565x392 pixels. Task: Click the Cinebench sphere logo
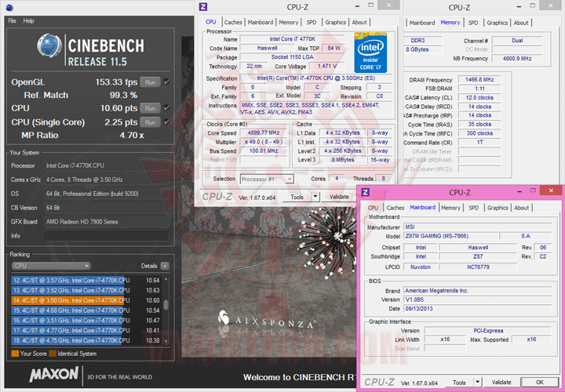[x=49, y=45]
